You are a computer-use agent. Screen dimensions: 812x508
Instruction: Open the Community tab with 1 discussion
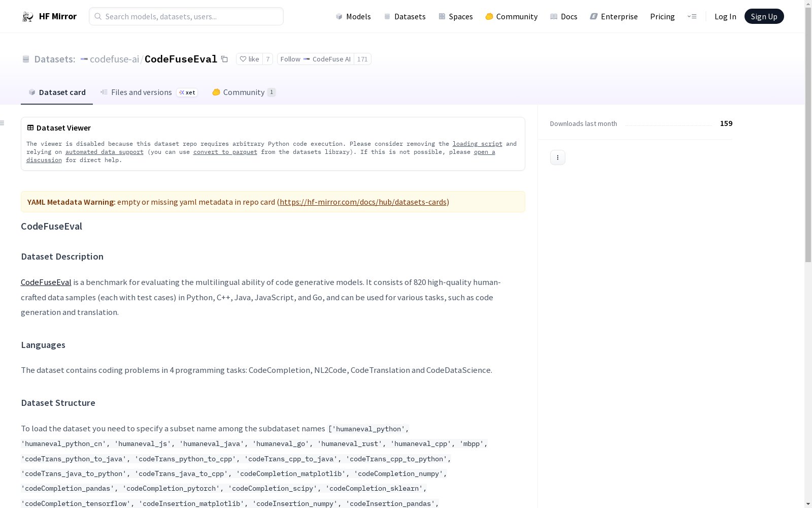[244, 92]
